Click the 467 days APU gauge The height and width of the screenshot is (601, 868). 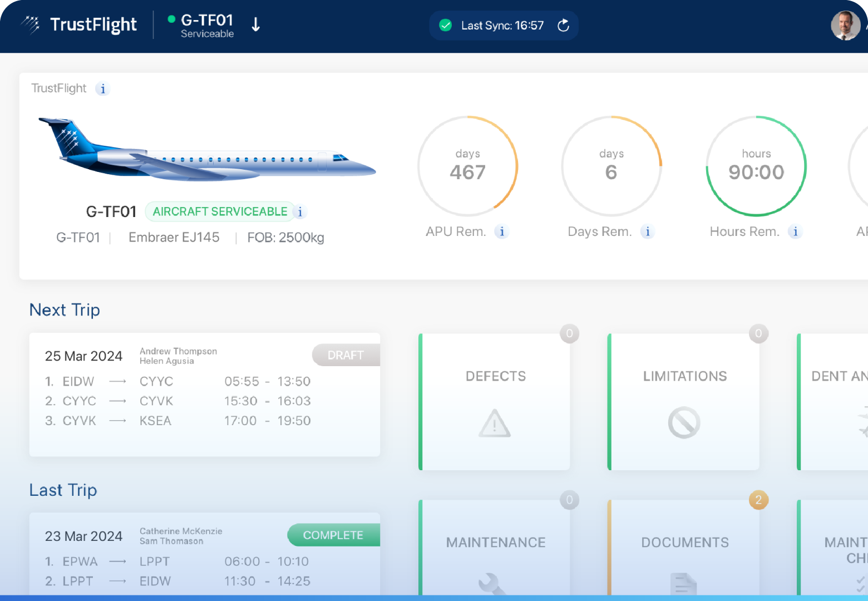467,166
